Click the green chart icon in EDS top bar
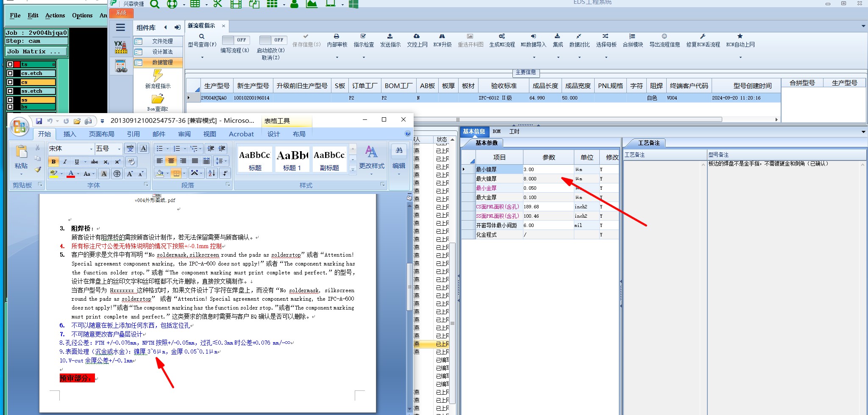Screen dimensions: 868x415 tap(312, 4)
